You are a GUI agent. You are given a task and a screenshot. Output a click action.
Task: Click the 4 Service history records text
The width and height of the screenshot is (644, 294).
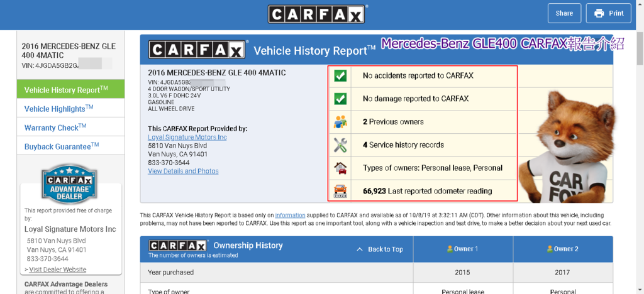(403, 144)
